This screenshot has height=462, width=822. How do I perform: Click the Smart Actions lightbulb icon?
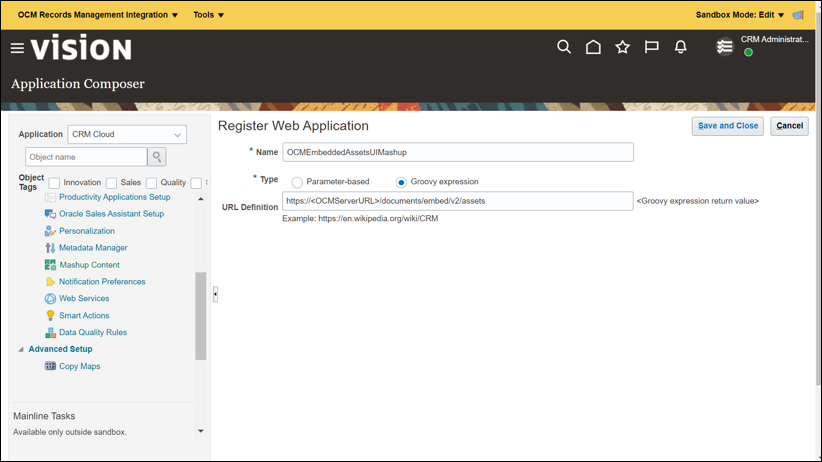(50, 315)
